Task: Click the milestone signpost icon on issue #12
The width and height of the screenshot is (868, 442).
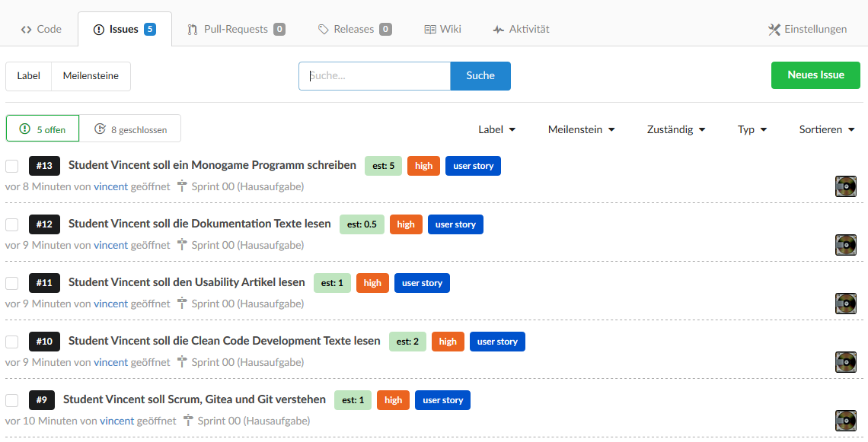Action: (182, 245)
